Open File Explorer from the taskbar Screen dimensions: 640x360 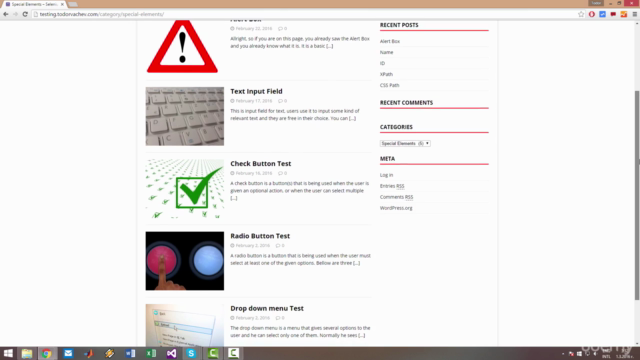click(27, 353)
